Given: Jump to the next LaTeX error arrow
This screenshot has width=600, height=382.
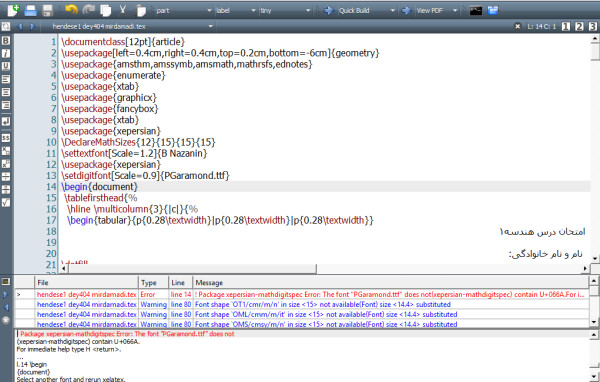Looking at the screenshot, I should tap(6, 295).
